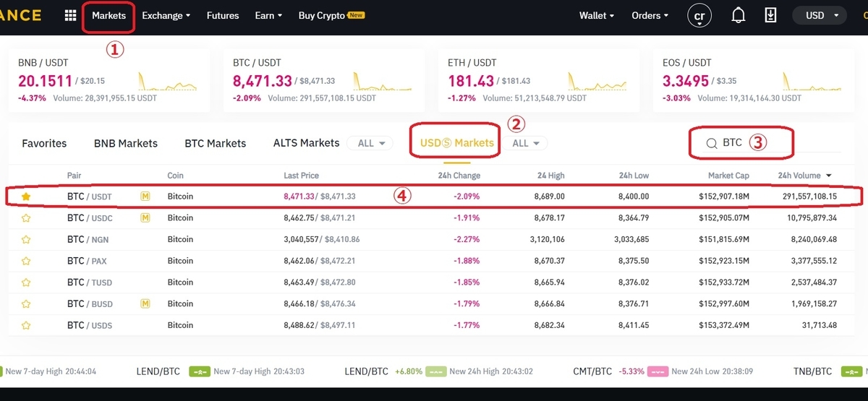The width and height of the screenshot is (868, 401).
Task: Unfavorite the BTC/USDT star
Action: 26,196
